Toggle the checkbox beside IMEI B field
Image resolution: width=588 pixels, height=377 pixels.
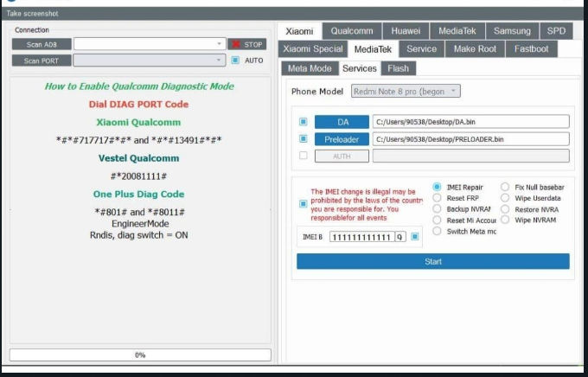pyautogui.click(x=415, y=236)
